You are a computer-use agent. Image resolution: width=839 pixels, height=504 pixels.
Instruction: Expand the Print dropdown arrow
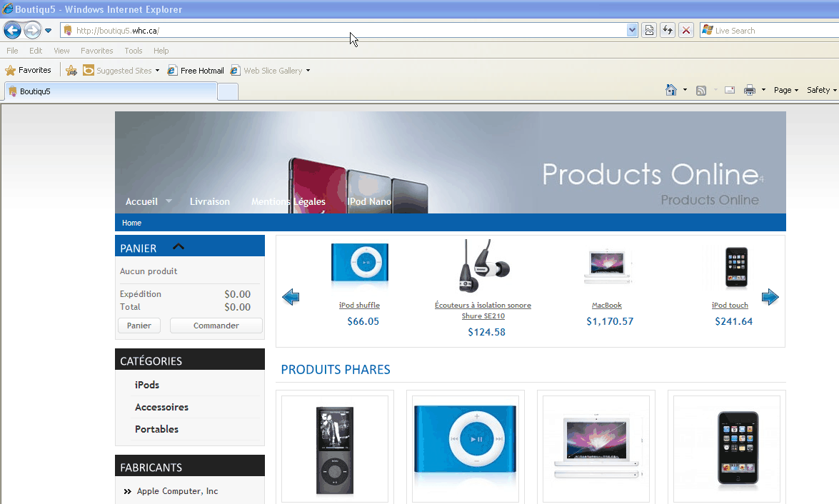tap(763, 90)
